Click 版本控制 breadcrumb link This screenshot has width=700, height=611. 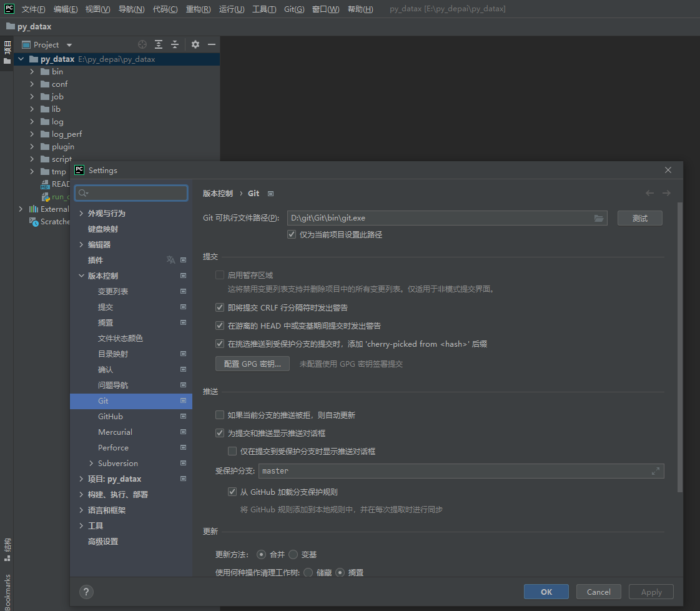pos(218,194)
